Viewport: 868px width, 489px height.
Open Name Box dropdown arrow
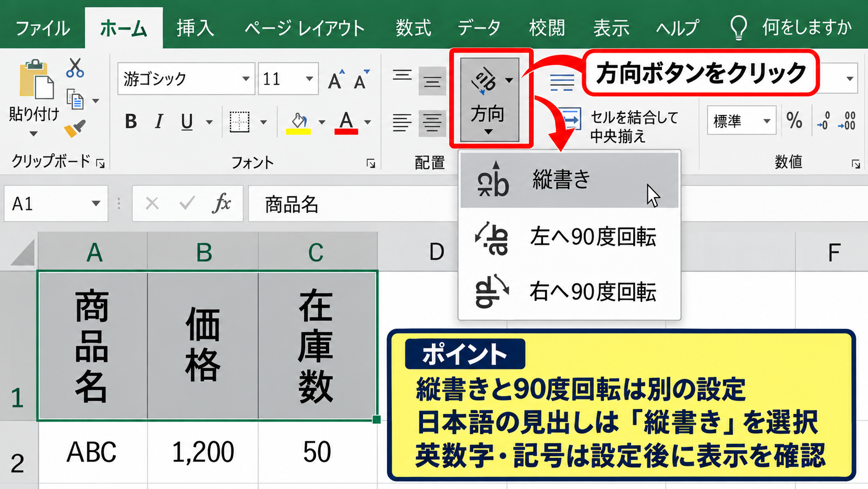(96, 203)
